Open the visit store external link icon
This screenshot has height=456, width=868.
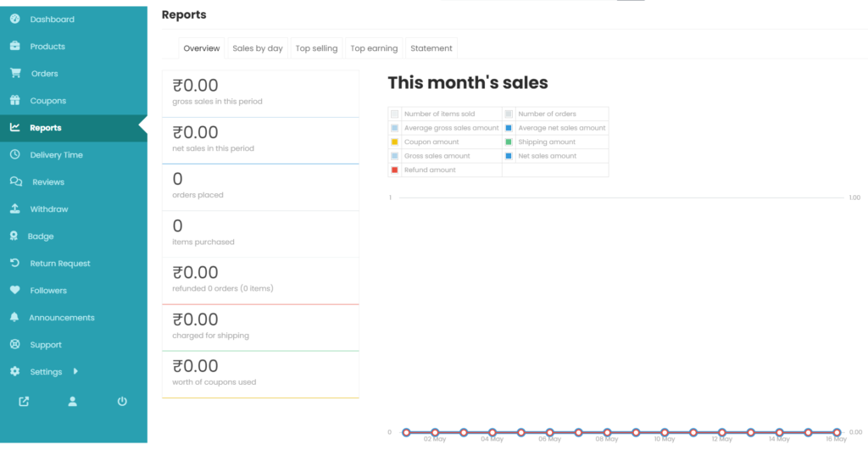point(24,401)
